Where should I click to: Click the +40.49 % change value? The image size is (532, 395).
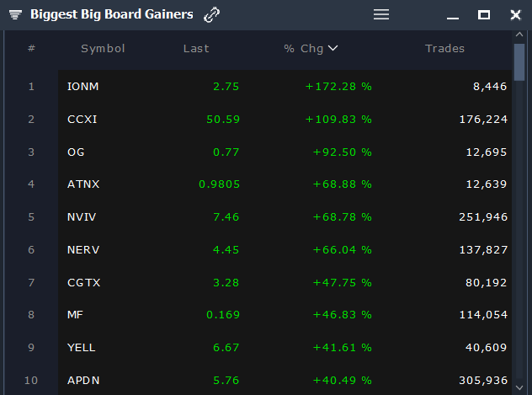click(343, 381)
